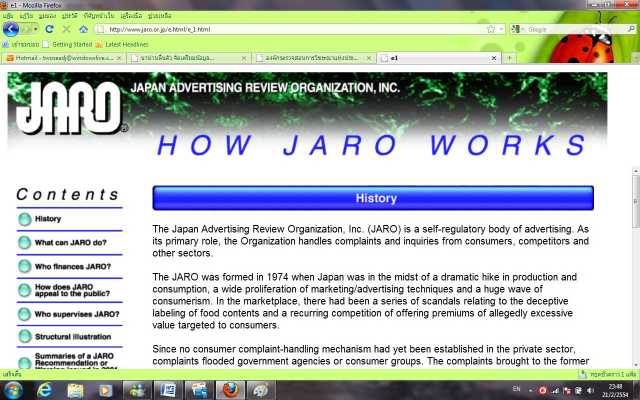Click the bullet icon beside 'How does JARO appeal'
The height and width of the screenshot is (400, 640).
(24, 290)
